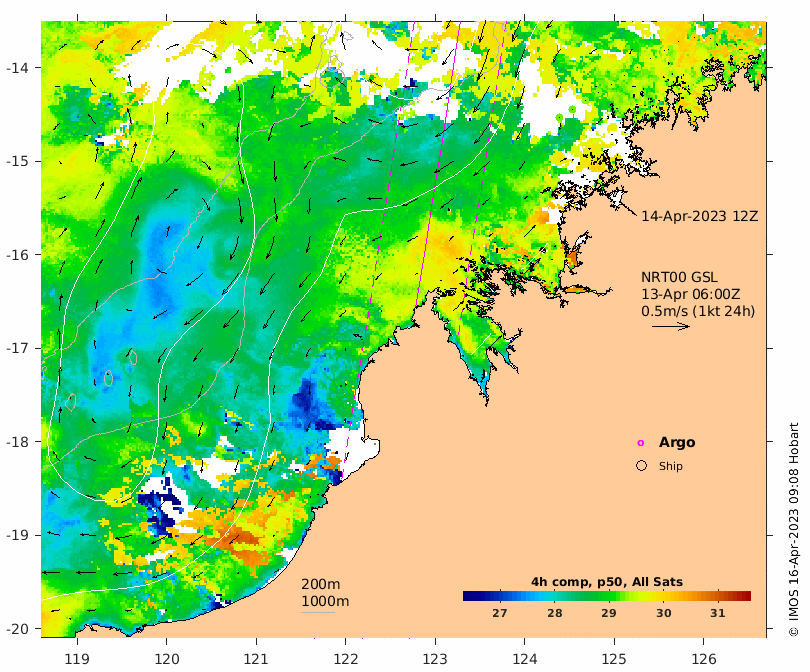Click the grey 1000m contour legend line
Screen dimensions: 810x672
(318, 613)
